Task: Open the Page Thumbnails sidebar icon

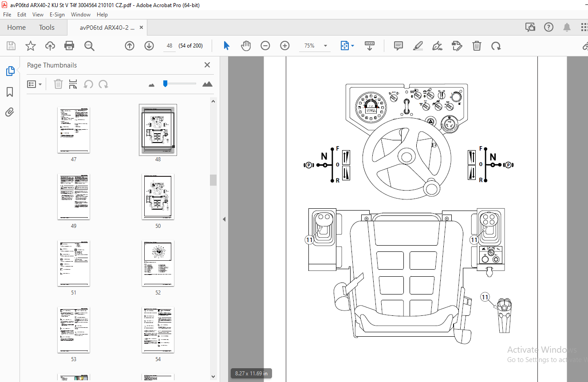Action: (x=10, y=71)
